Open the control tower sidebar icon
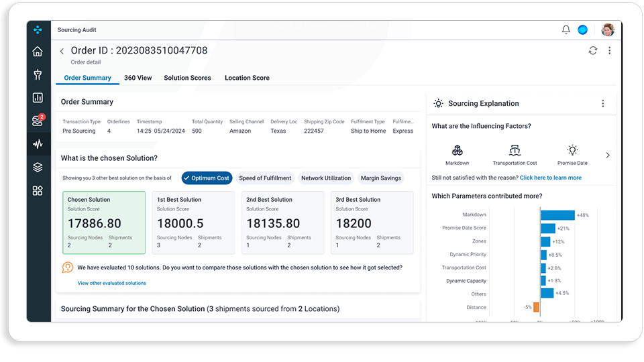Image resolution: width=644 pixels, height=362 pixels. [38, 74]
